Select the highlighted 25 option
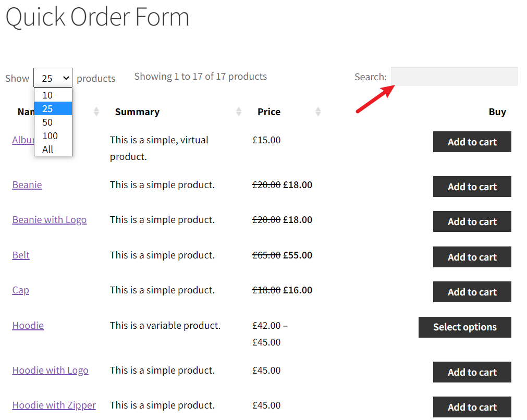 (53, 108)
